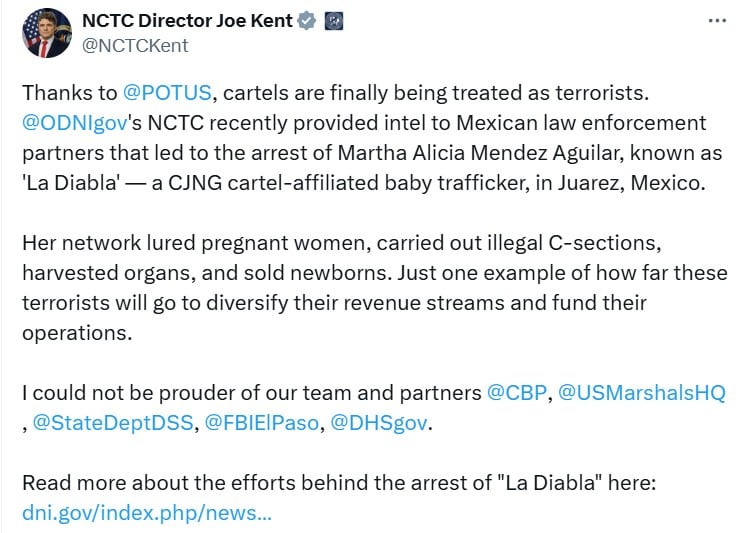The height and width of the screenshot is (533, 742).
Task: Open the three-dot more options menu
Action: tap(717, 21)
